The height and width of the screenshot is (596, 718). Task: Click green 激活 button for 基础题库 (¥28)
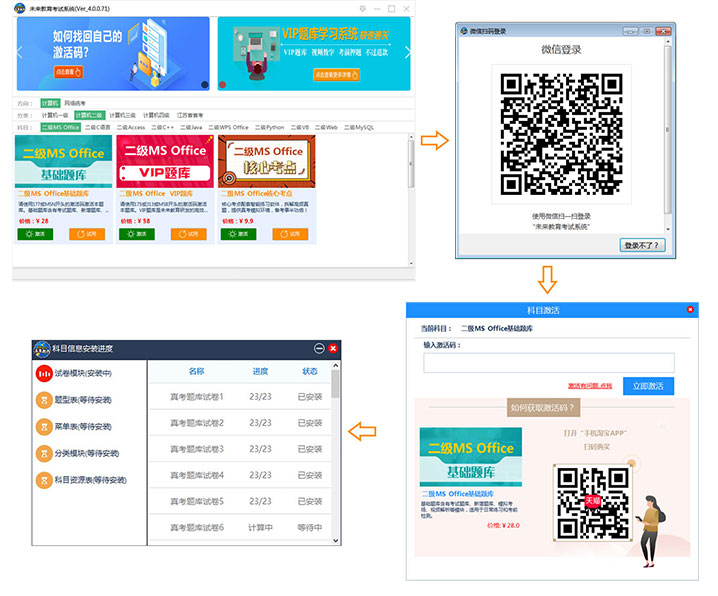tap(35, 234)
